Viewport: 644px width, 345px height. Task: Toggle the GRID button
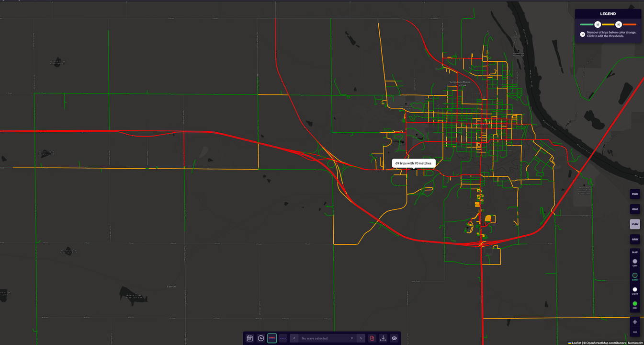(635, 239)
